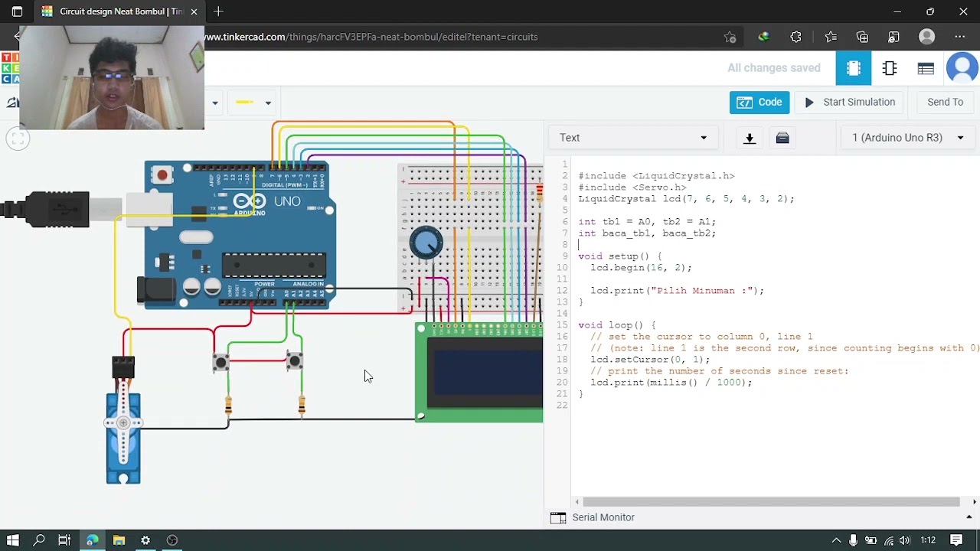The width and height of the screenshot is (980, 551).
Task: Select the right pull-down resistor
Action: click(302, 406)
